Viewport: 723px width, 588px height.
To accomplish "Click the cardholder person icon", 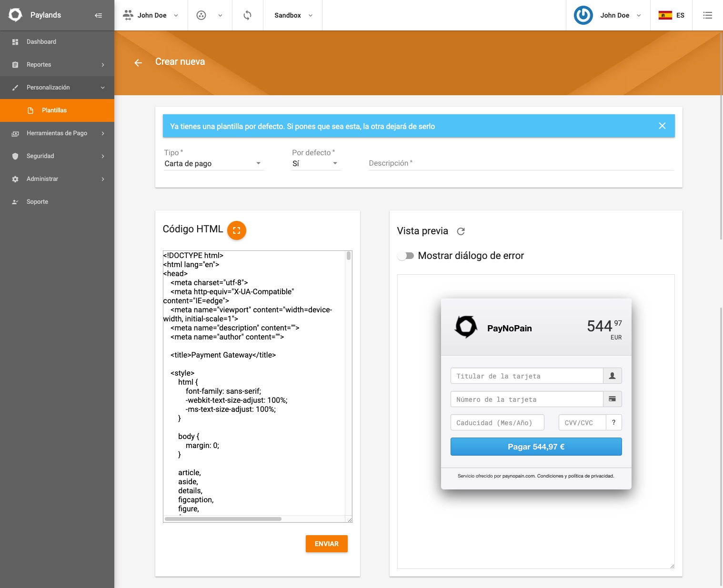I will pyautogui.click(x=613, y=376).
